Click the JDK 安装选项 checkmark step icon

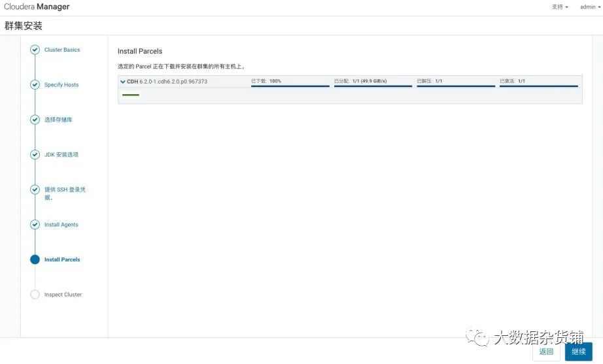coord(35,154)
